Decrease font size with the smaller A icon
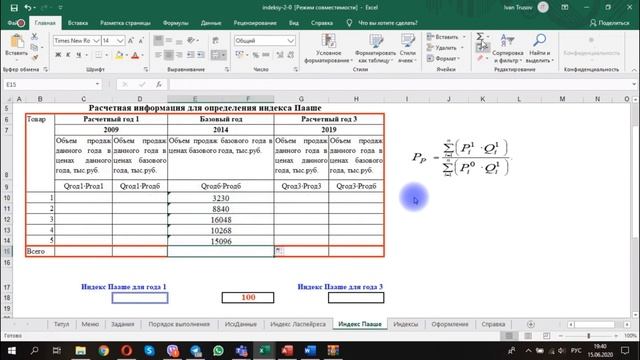The image size is (640, 360). pyautogui.click(x=141, y=40)
